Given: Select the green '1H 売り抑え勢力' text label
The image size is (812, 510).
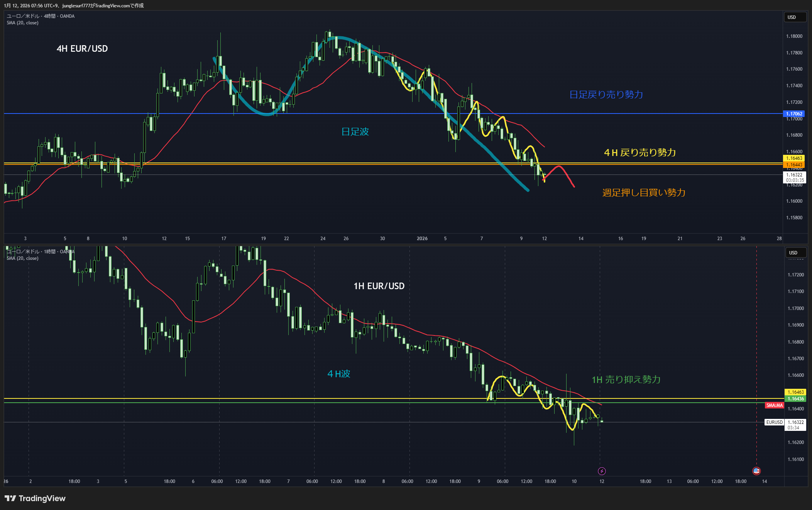Looking at the screenshot, I should 626,380.
